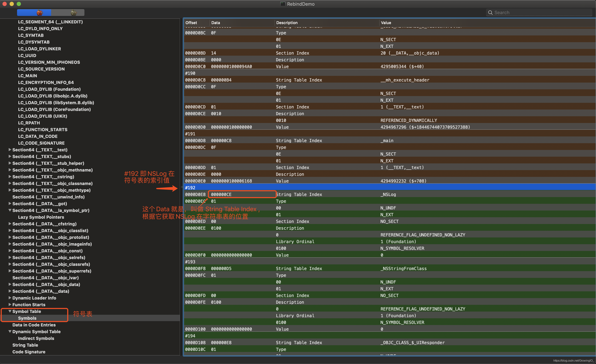Expand Section64 (__TEXT,__cstring) triangle
Screen dimensions: 596x364
[x=10, y=177]
